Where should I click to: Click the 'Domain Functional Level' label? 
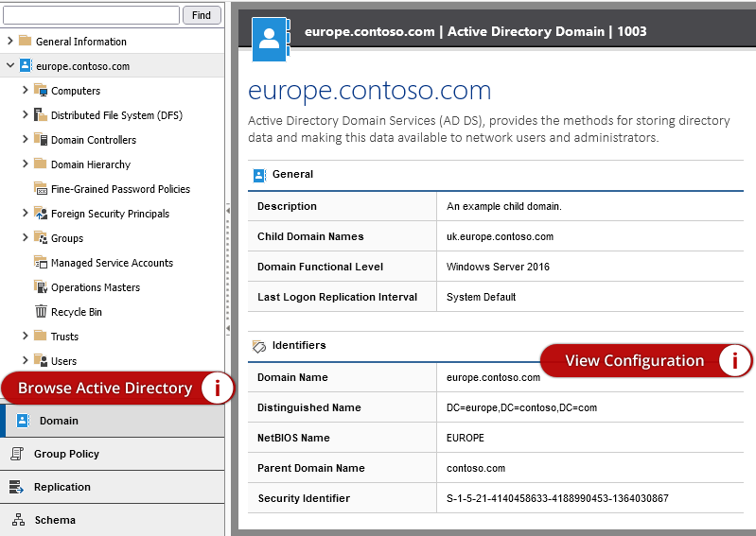320,267
